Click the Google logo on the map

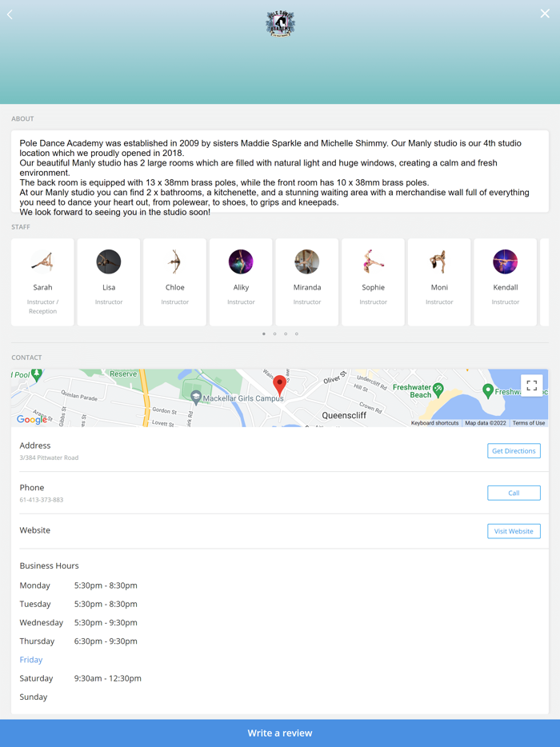32,419
